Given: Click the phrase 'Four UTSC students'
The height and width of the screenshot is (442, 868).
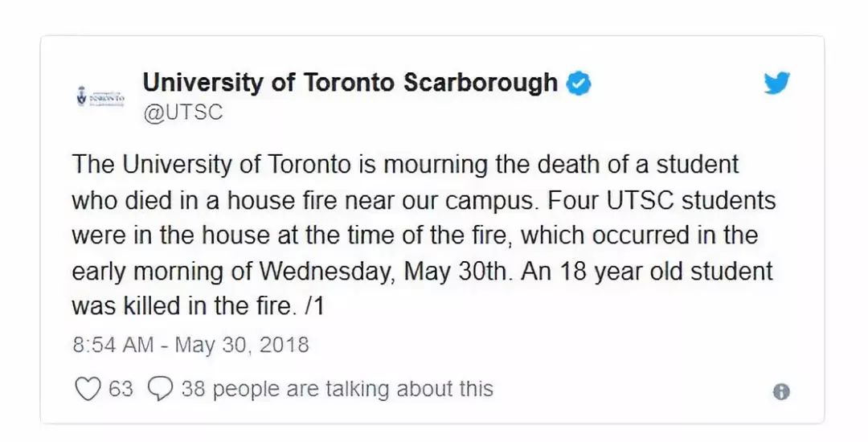Looking at the screenshot, I should click(x=662, y=200).
